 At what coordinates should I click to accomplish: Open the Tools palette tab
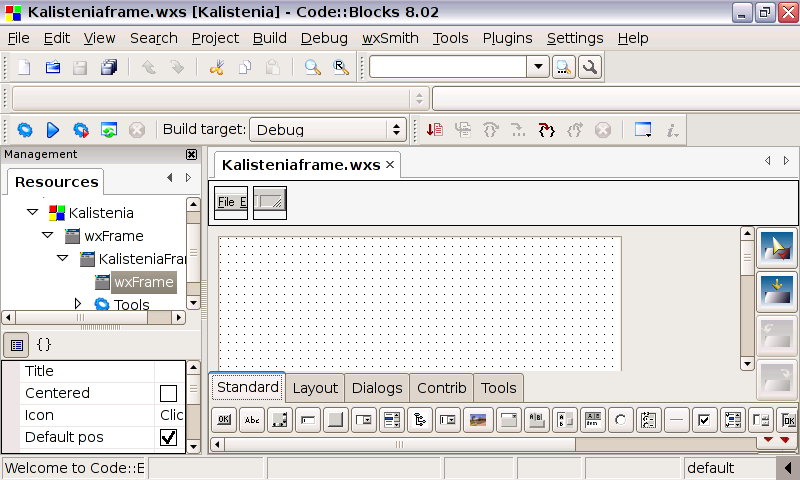click(498, 388)
